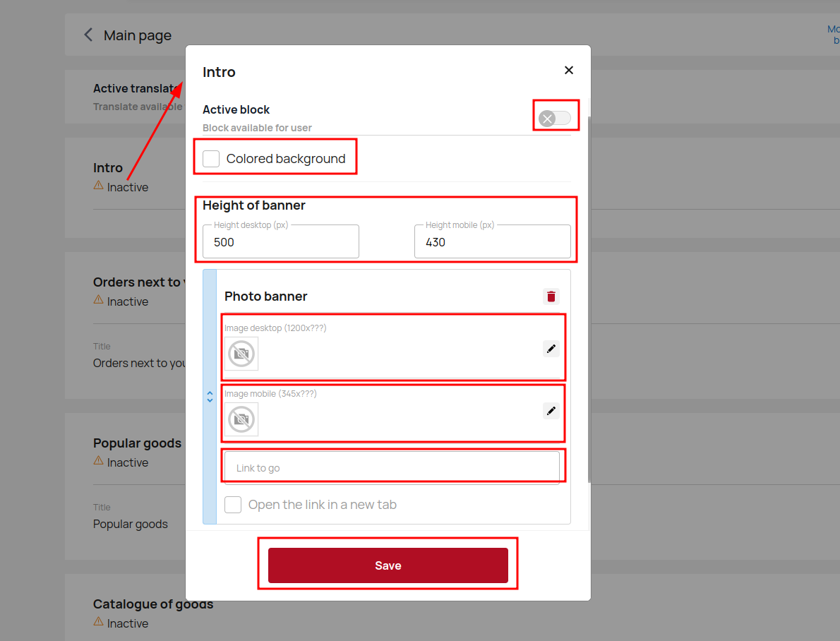The width and height of the screenshot is (840, 641).
Task: Go back using the Main page arrow
Action: [x=88, y=35]
